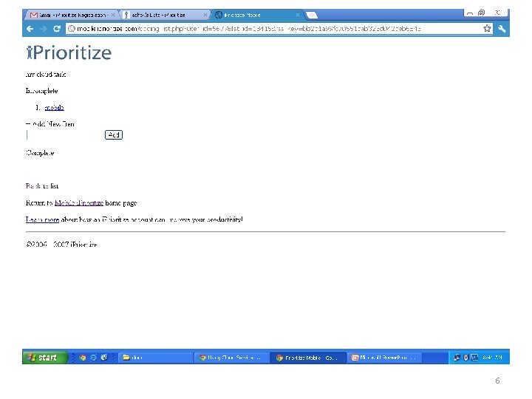
Task: Click the 'Complete' heading text
Action: coord(40,153)
